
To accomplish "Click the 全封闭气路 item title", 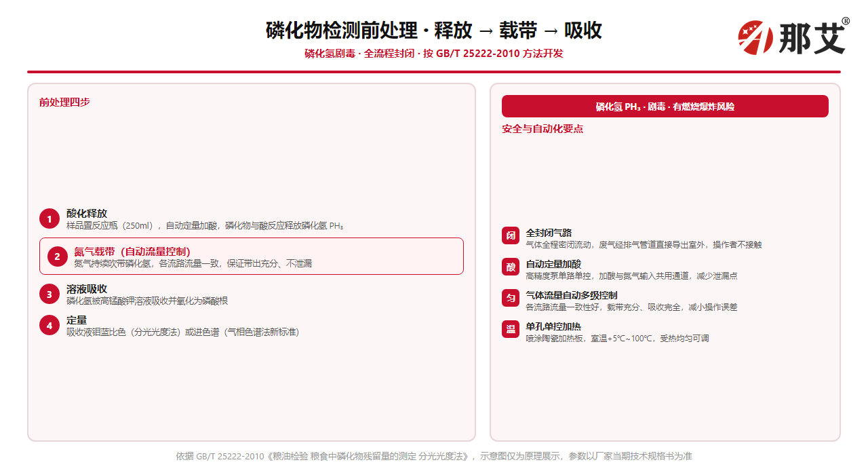I will coord(549,233).
